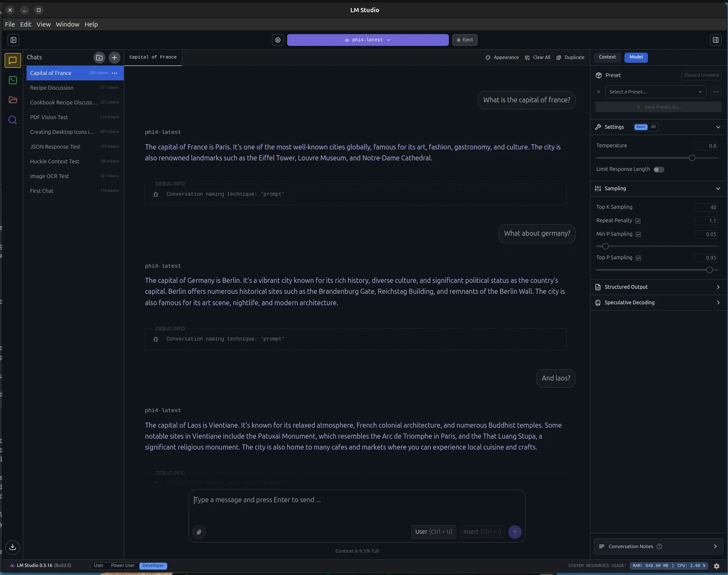
Task: Open the Appearance options
Action: pos(502,58)
